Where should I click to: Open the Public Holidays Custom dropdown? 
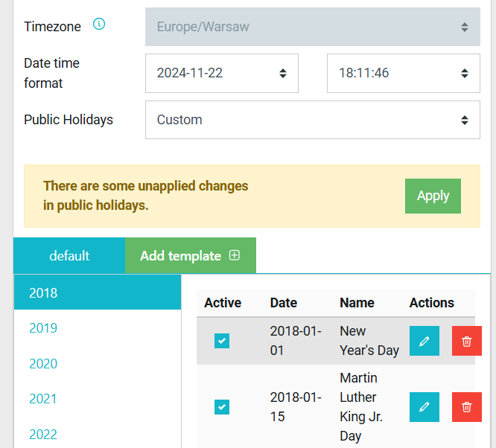[313, 120]
